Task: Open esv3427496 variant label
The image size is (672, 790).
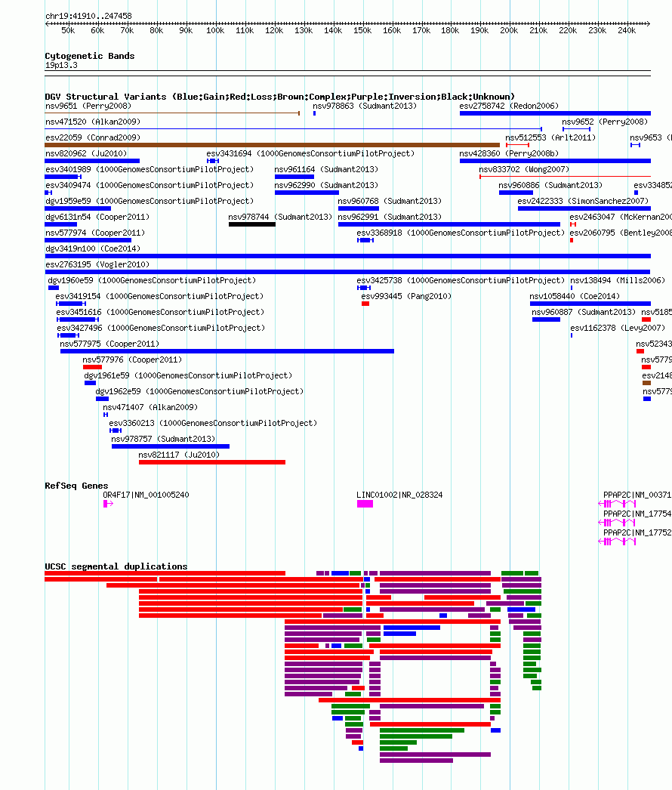Action: 161,328
